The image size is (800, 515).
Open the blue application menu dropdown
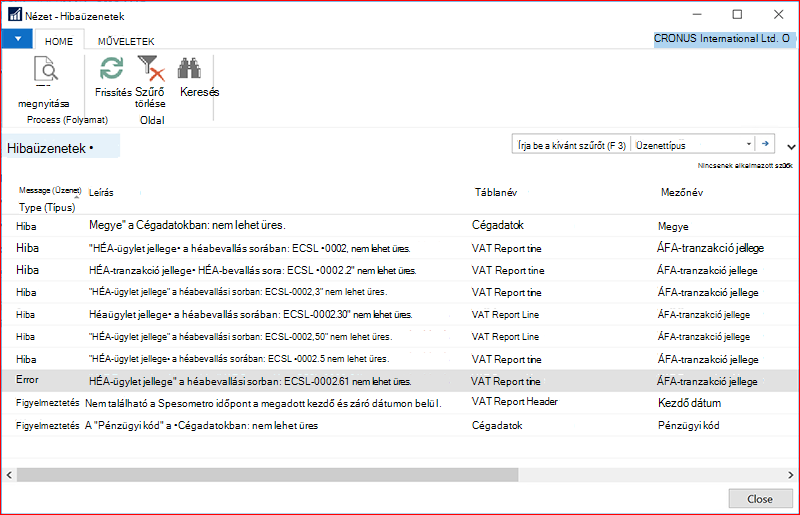pos(17,39)
